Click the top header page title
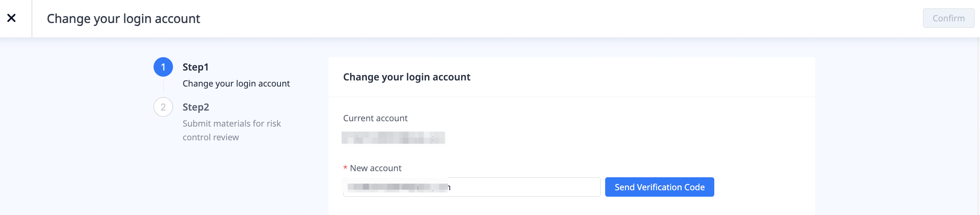This screenshot has height=215, width=980. 123,19
